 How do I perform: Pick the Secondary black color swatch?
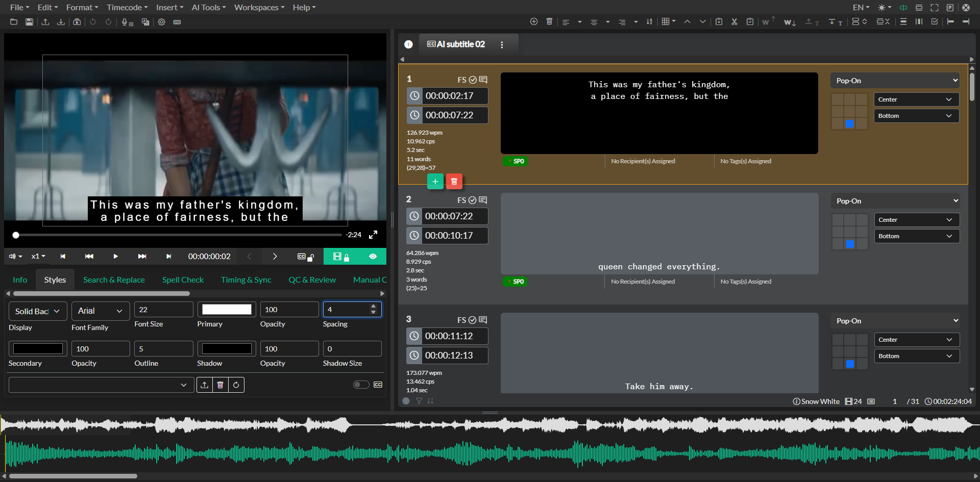38,349
